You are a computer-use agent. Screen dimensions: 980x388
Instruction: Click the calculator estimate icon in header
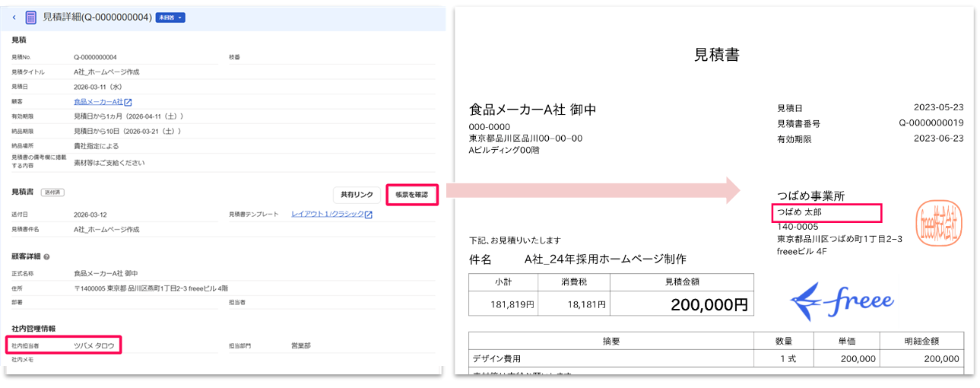31,17
